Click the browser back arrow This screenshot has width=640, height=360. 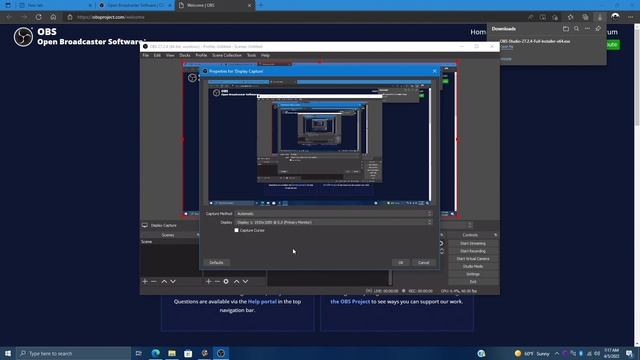tap(9, 17)
